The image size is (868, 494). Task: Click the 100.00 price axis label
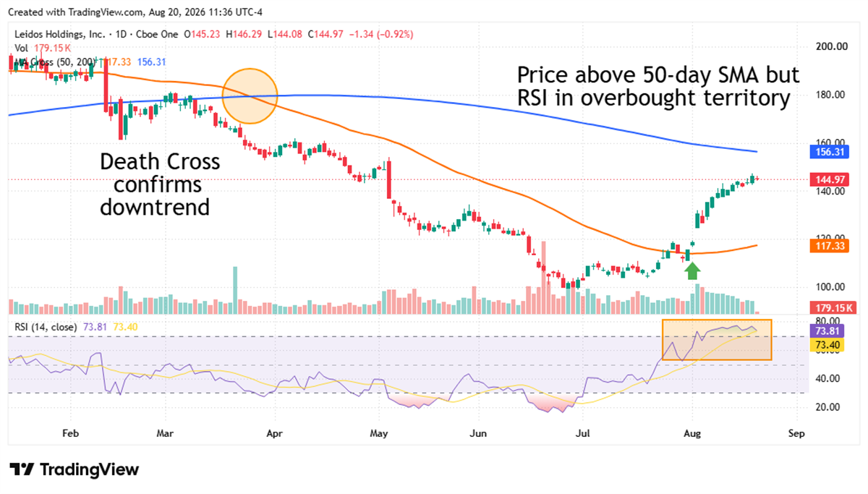coord(830,287)
